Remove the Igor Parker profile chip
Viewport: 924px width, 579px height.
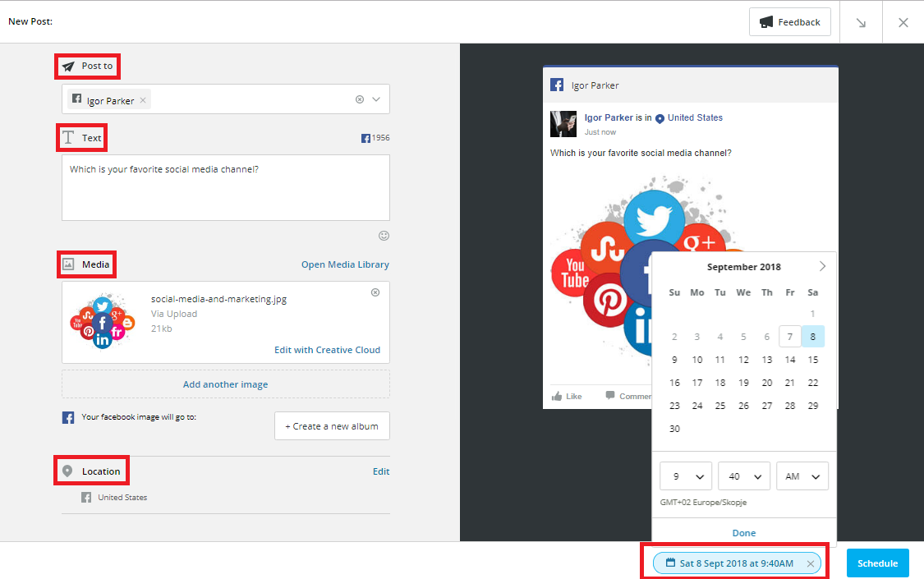[x=143, y=100]
